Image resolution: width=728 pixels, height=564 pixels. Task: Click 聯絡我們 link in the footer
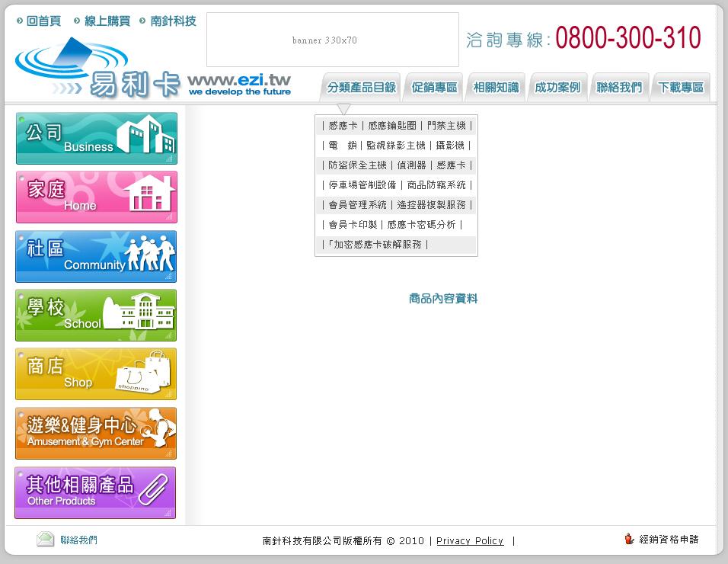[x=78, y=540]
